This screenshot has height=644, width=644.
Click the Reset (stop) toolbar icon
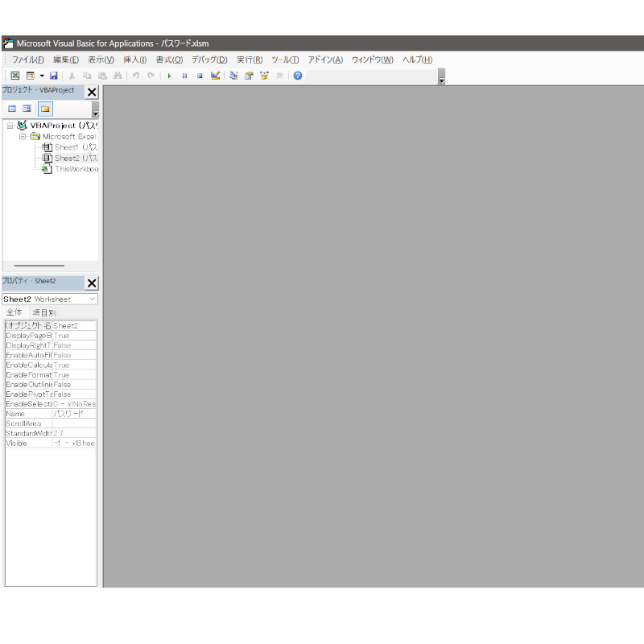[200, 76]
